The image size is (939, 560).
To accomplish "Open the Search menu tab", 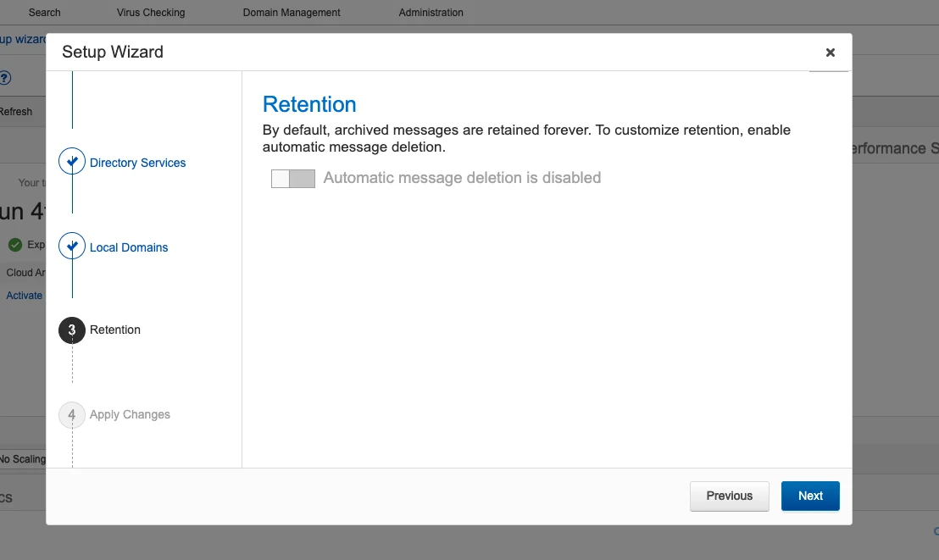I will click(44, 13).
